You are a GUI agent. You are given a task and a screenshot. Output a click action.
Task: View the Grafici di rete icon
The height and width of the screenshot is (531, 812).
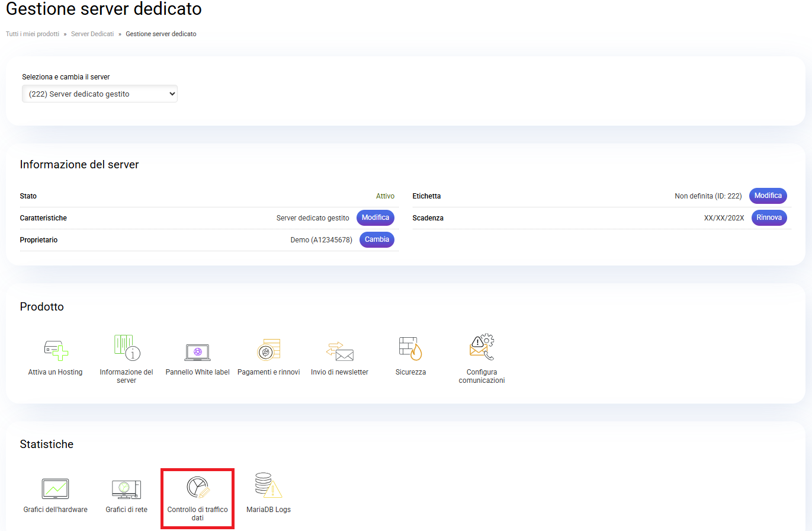126,489
